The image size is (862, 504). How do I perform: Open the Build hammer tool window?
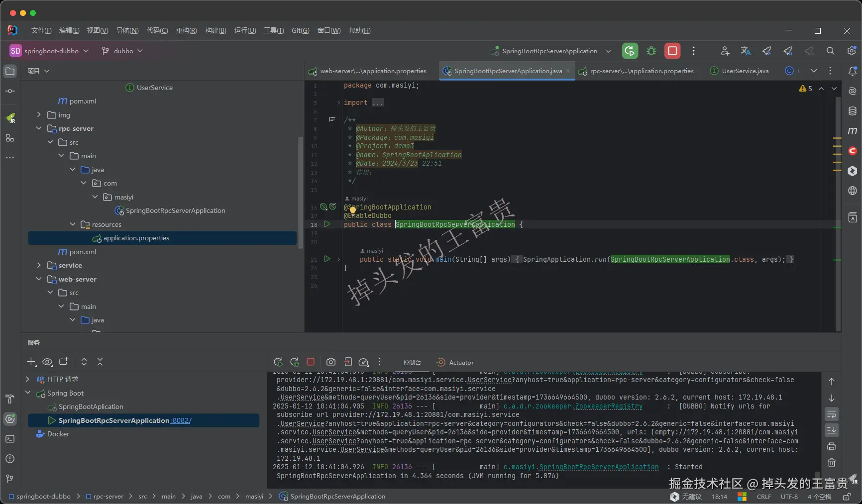click(10, 399)
